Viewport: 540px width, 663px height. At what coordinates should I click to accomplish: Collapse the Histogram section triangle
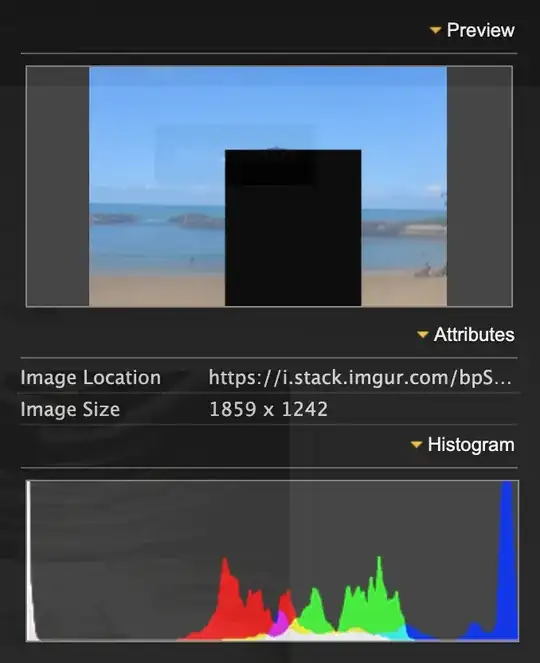click(x=416, y=445)
